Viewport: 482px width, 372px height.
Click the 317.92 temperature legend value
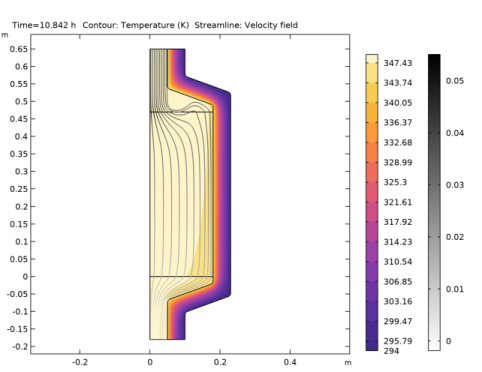398,222
